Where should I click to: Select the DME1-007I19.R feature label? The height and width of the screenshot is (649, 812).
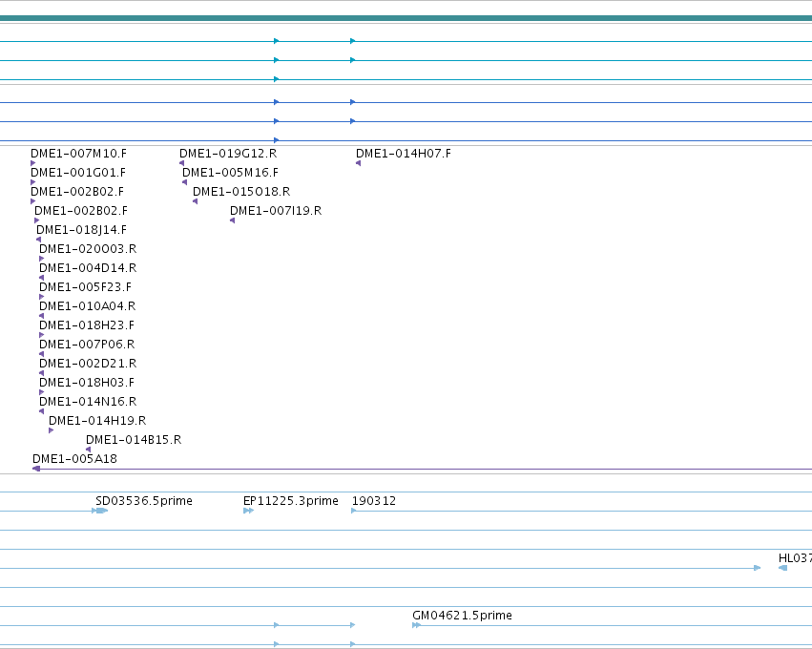[x=276, y=211]
